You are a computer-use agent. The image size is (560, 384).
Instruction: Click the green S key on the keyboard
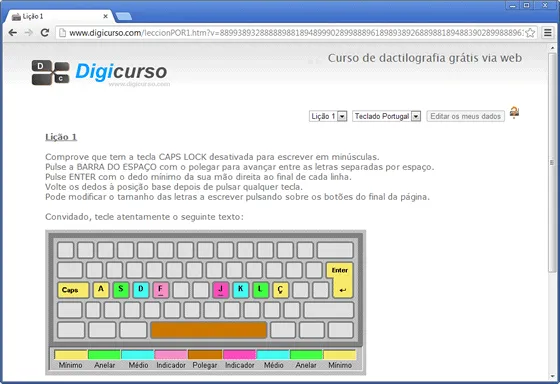click(121, 290)
